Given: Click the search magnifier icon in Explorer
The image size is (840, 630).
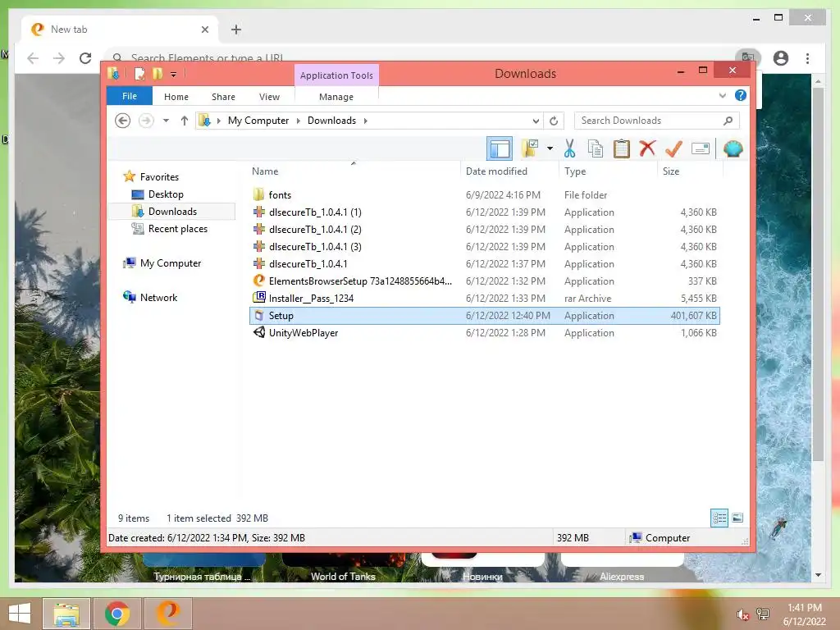Looking at the screenshot, I should (x=728, y=121).
